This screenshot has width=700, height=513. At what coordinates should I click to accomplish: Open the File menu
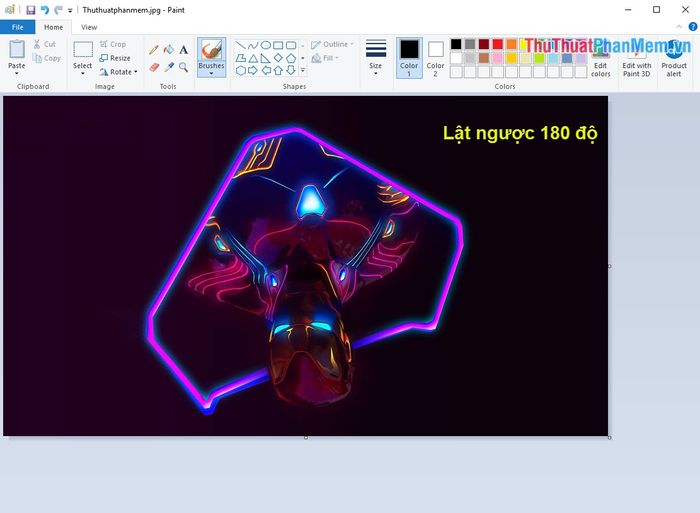[18, 27]
